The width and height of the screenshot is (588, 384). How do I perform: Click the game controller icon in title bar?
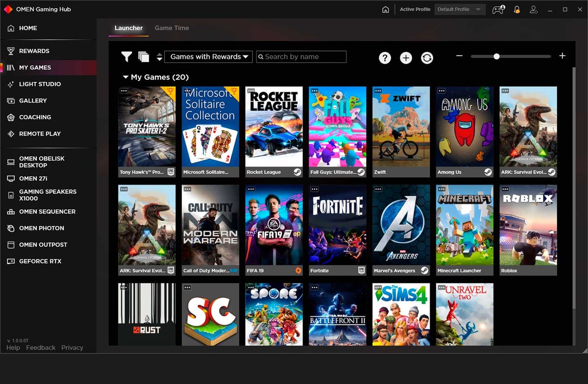(x=498, y=9)
